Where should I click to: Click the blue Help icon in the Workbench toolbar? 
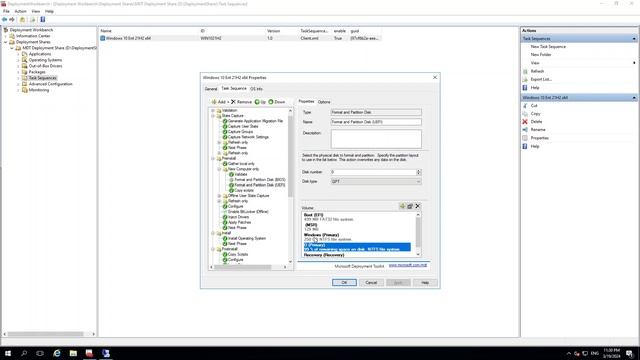coord(42,20)
